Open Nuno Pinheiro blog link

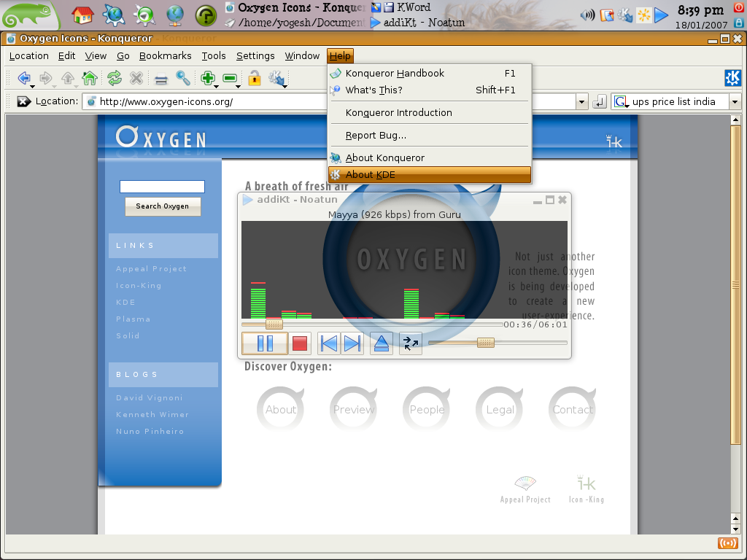tap(150, 431)
